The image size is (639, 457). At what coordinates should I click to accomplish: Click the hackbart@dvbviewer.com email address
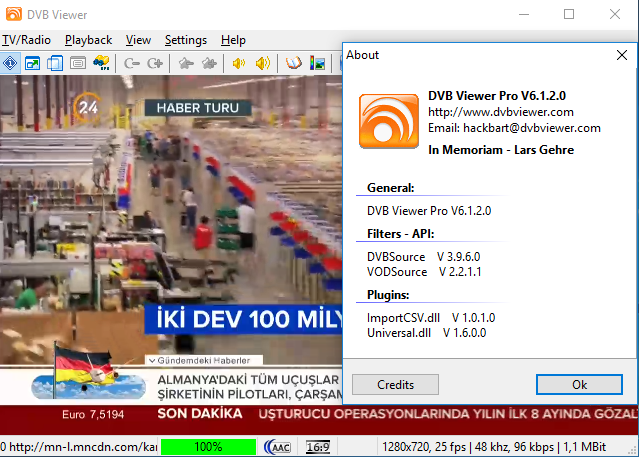click(x=532, y=128)
